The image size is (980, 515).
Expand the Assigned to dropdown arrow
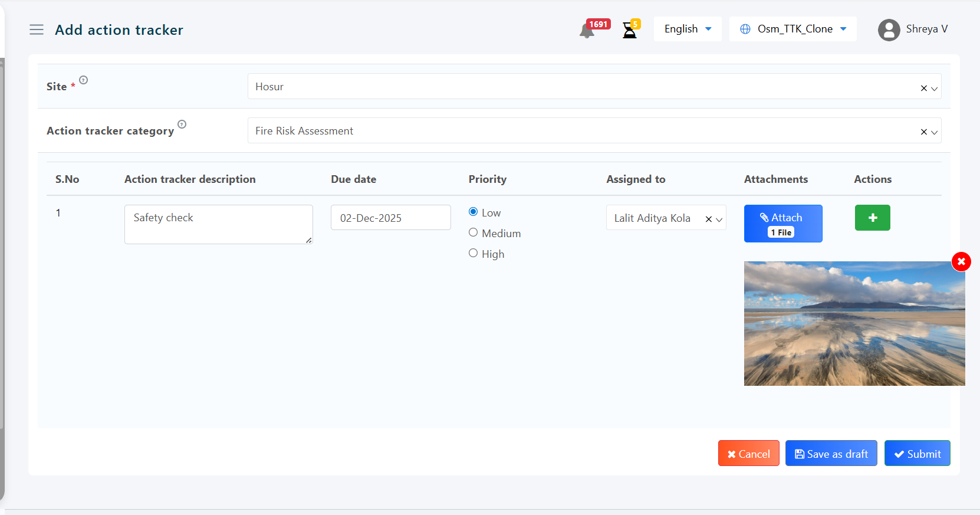coord(719,219)
